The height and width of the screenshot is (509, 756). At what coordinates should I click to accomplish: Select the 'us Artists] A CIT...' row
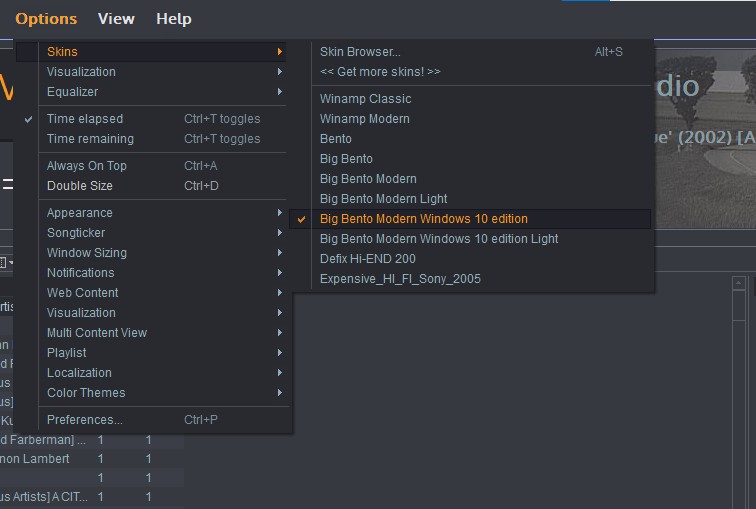(x=92, y=496)
